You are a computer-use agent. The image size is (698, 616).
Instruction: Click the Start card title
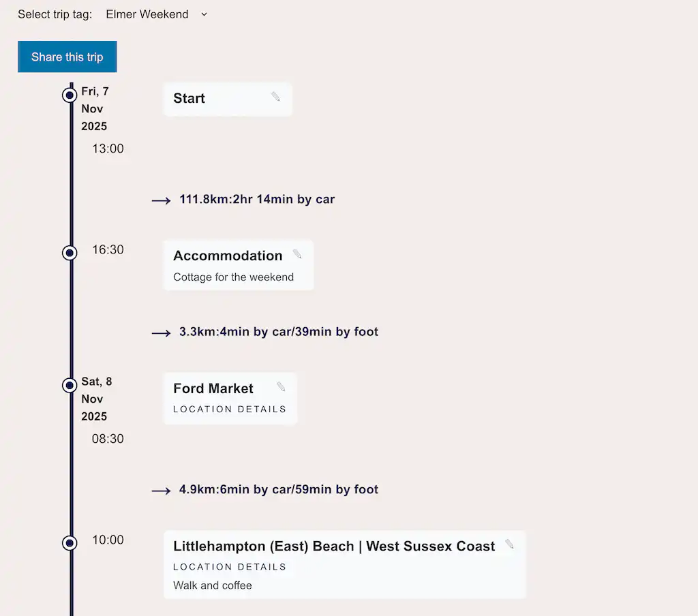pos(189,98)
